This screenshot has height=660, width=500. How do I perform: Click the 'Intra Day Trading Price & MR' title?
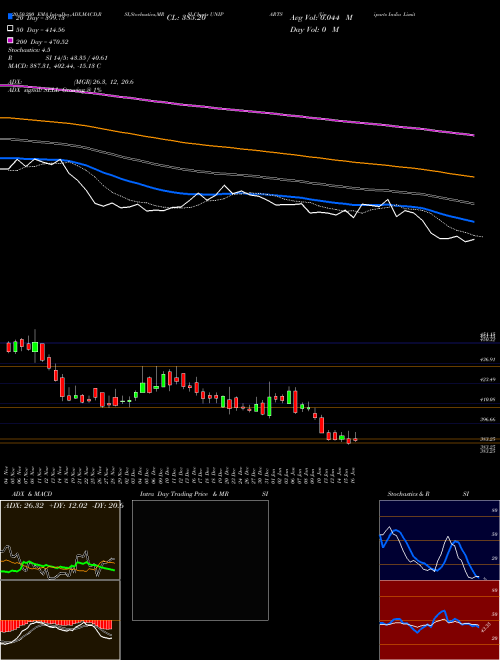[184, 494]
